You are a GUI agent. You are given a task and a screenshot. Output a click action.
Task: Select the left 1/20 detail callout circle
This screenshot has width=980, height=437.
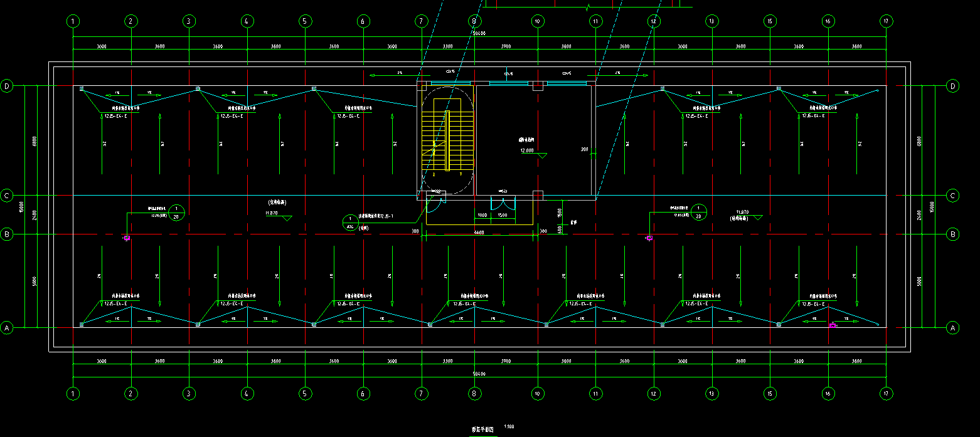tap(177, 213)
